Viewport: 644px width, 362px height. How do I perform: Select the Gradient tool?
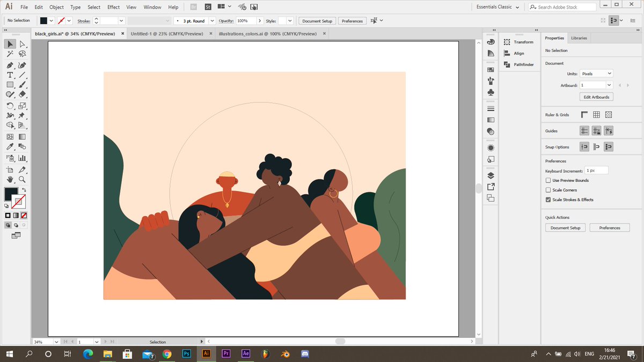[x=23, y=137]
